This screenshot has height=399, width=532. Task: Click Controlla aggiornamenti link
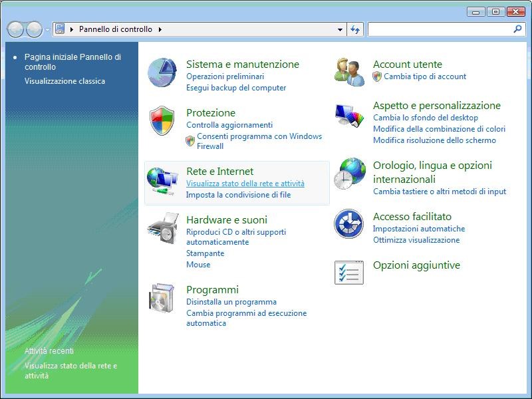229,125
